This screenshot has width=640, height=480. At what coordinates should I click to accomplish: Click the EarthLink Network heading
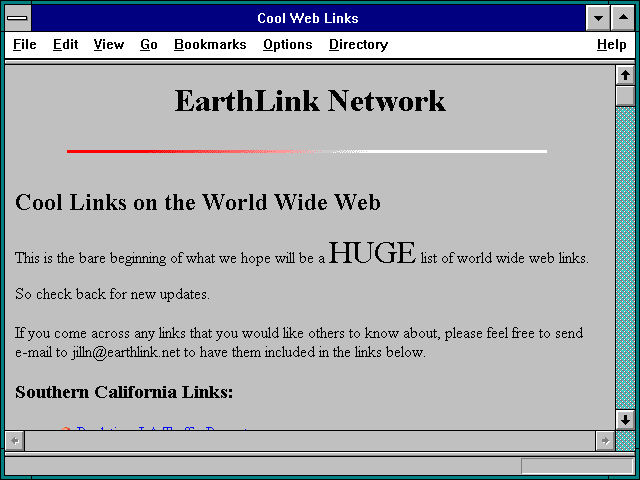pos(310,101)
